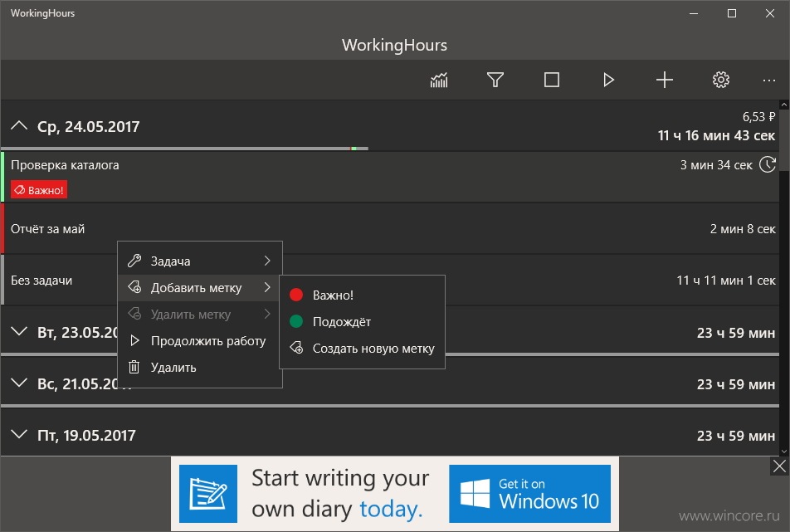Close the advertisement banner
The height and width of the screenshot is (532, 790).
tap(779, 466)
